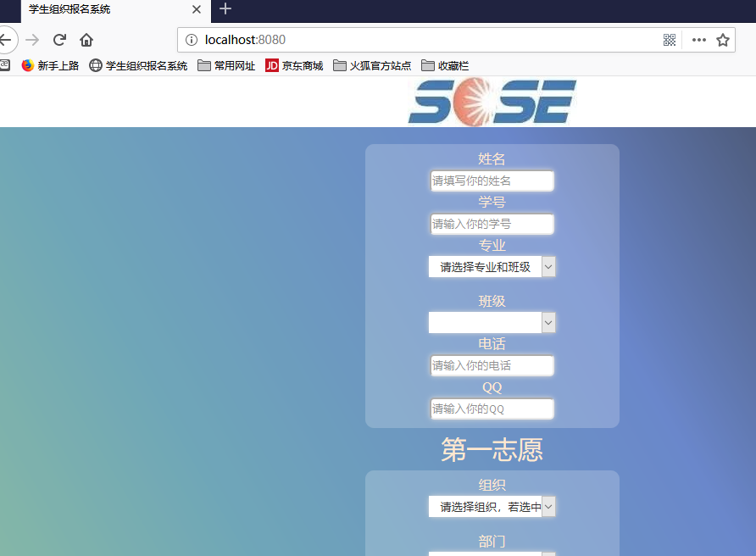Click the SOSE logo image
The width and height of the screenshot is (756, 556).
(492, 101)
